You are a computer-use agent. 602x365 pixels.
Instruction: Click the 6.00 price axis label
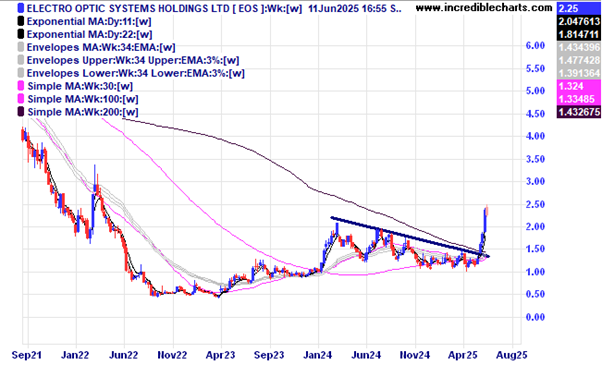coord(536,46)
